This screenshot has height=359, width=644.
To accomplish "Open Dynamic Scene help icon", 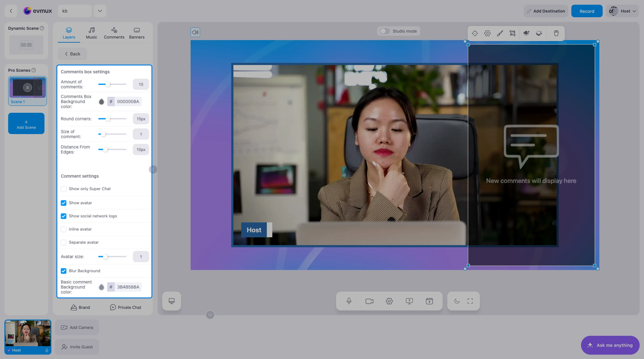I will coord(42,28).
